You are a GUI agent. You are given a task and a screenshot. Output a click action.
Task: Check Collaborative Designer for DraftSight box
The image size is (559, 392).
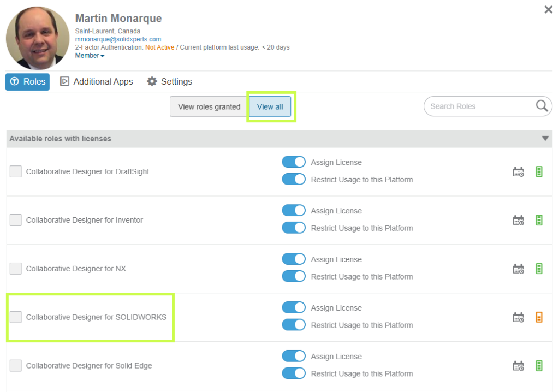coord(16,171)
